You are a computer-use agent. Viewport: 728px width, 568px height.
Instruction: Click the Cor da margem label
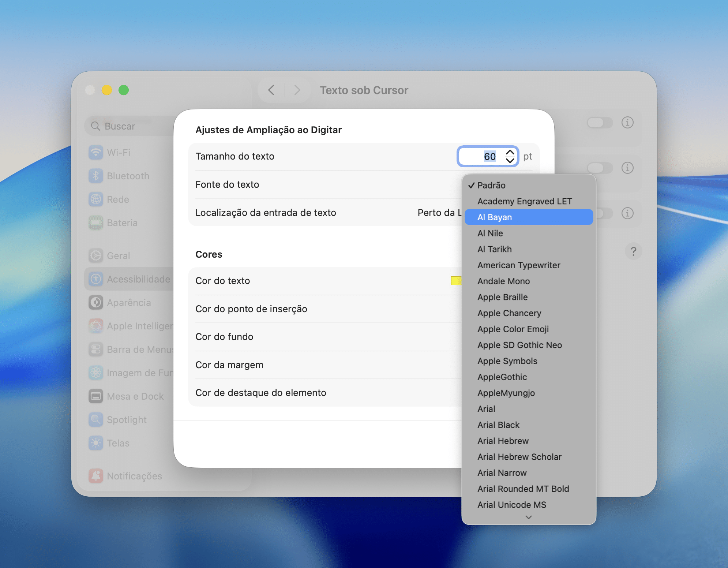click(x=229, y=365)
